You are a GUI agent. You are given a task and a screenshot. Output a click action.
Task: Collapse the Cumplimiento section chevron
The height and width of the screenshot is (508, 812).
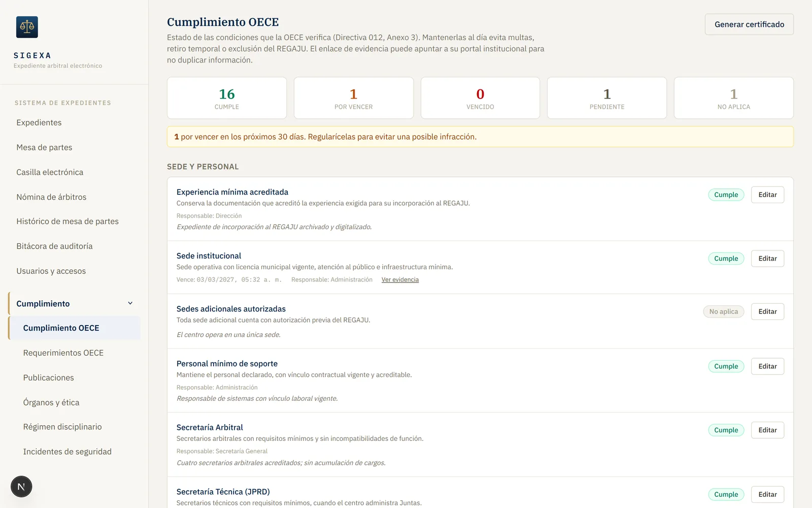click(130, 303)
